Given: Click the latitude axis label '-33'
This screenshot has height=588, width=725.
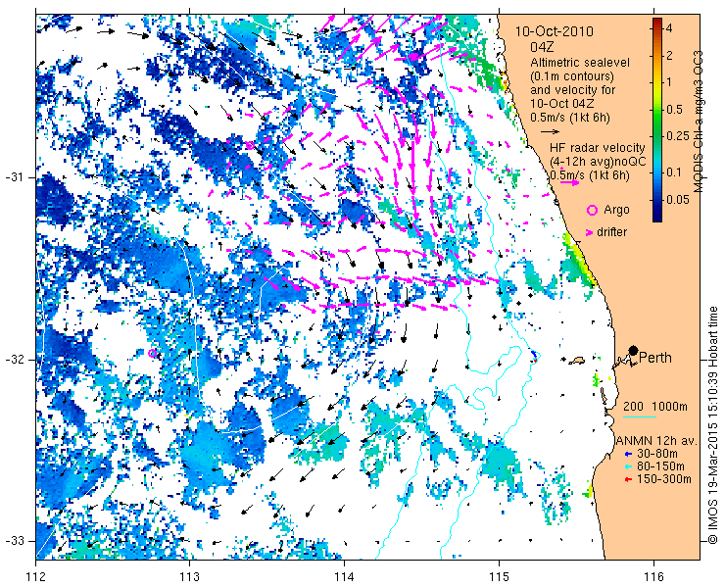Looking at the screenshot, I should [14, 541].
